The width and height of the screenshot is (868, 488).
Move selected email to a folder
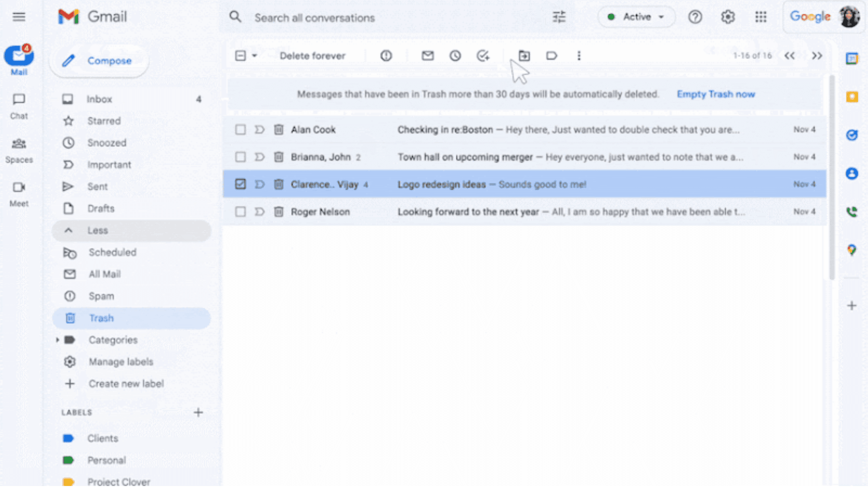click(524, 56)
